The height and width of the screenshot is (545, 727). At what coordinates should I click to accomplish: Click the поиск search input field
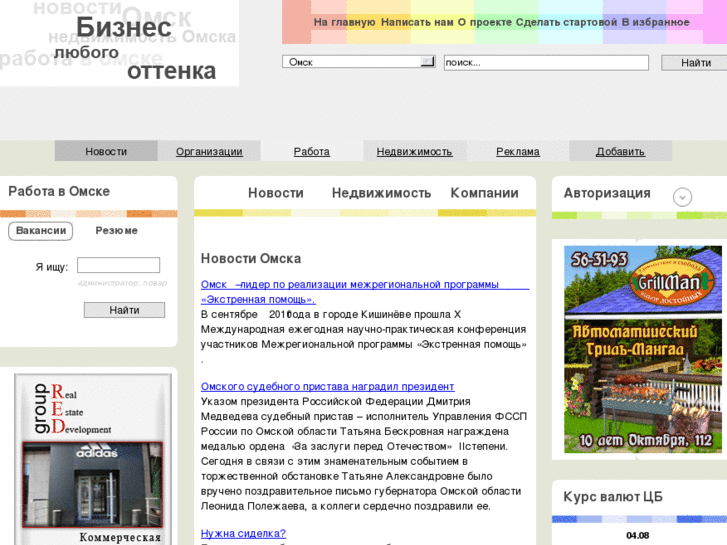point(546,63)
